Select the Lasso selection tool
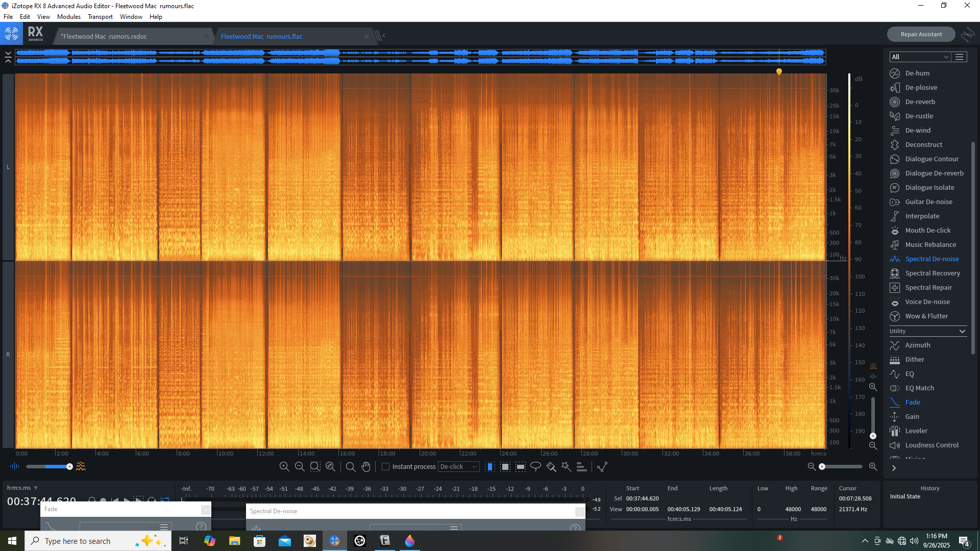 pos(535,466)
